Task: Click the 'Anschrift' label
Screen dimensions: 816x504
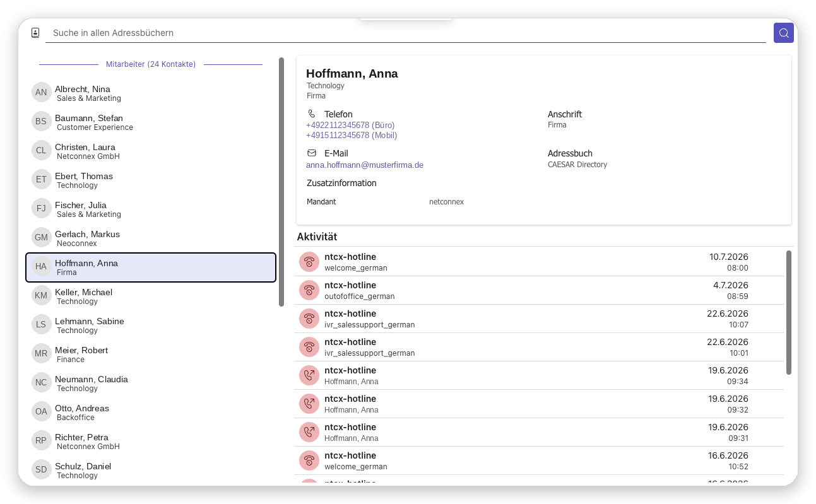Action: click(x=565, y=114)
